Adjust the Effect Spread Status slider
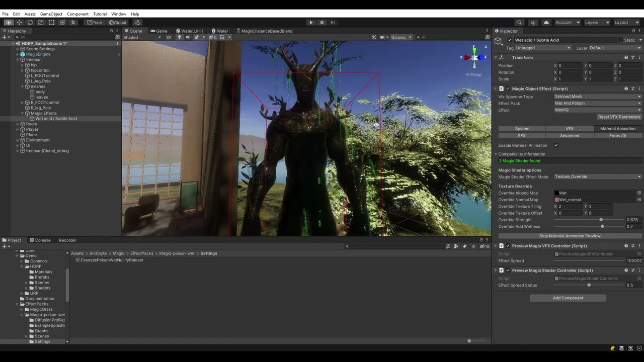The height and width of the screenshot is (362, 644). pos(588,285)
